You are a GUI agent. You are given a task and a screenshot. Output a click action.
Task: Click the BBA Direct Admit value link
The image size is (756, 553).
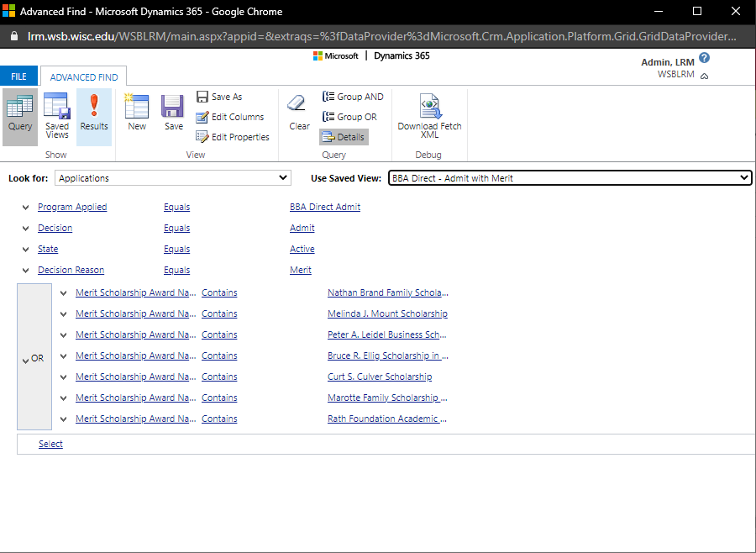[325, 208]
